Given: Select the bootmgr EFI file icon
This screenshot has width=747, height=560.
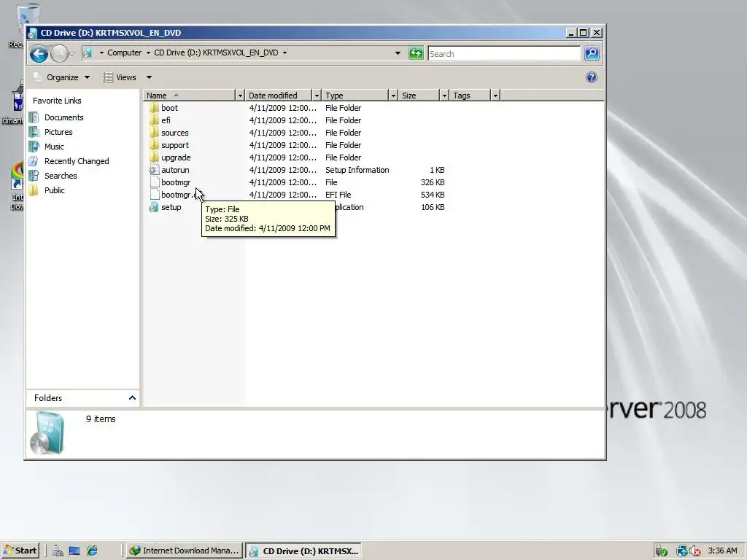Looking at the screenshot, I should pos(153,194).
